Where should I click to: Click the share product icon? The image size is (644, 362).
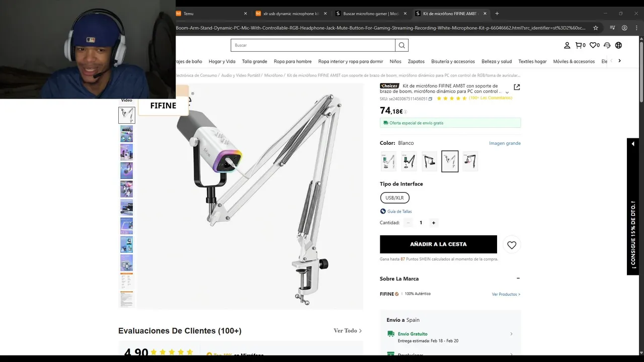517,87
